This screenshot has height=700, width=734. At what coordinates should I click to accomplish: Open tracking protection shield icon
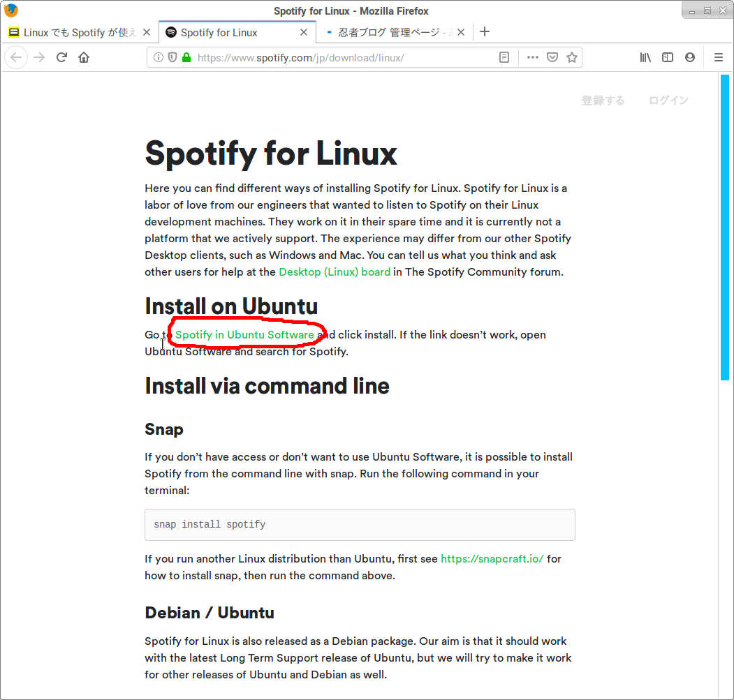click(x=173, y=57)
